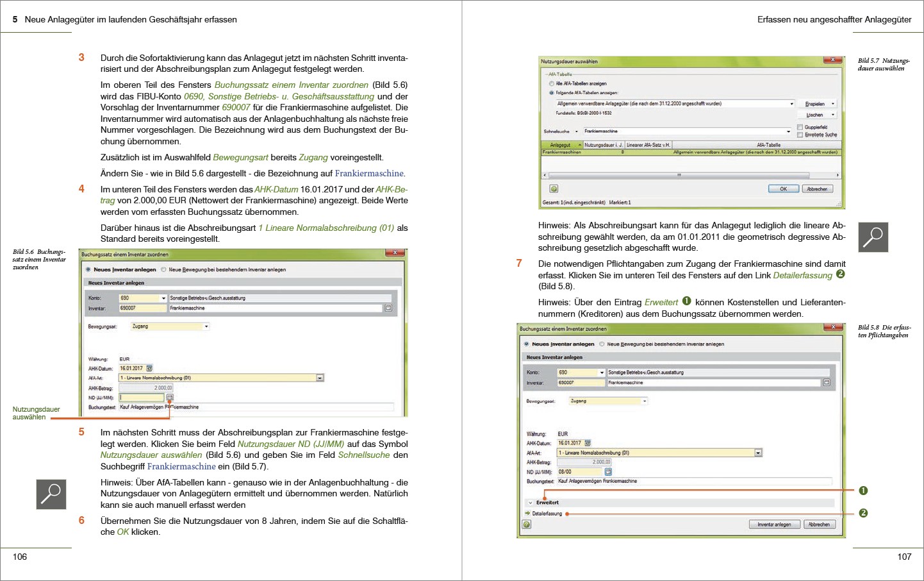Click the magnifier icon on the left page
This screenshot has width=924, height=581.
pos(51,494)
